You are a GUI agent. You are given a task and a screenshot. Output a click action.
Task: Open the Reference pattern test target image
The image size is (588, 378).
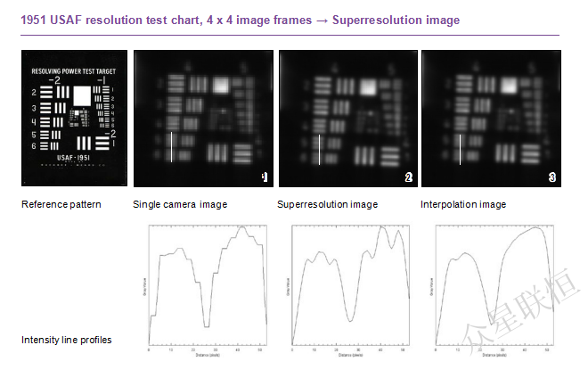74,118
